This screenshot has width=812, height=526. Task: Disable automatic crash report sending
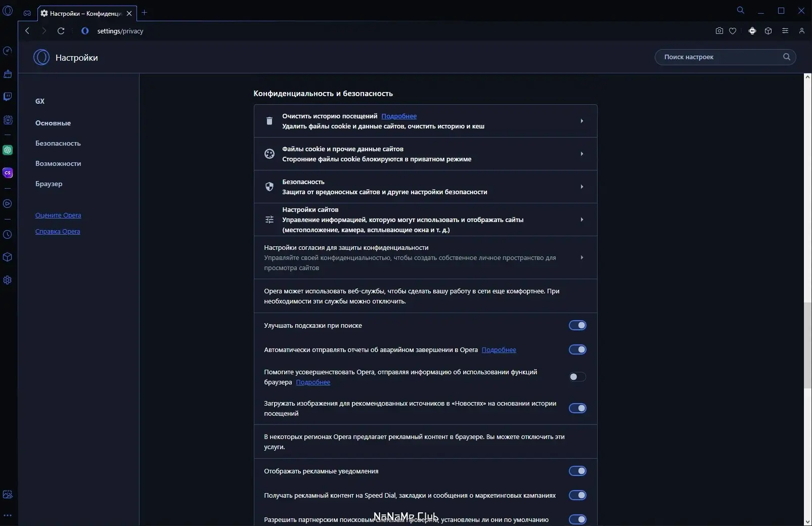pos(577,349)
